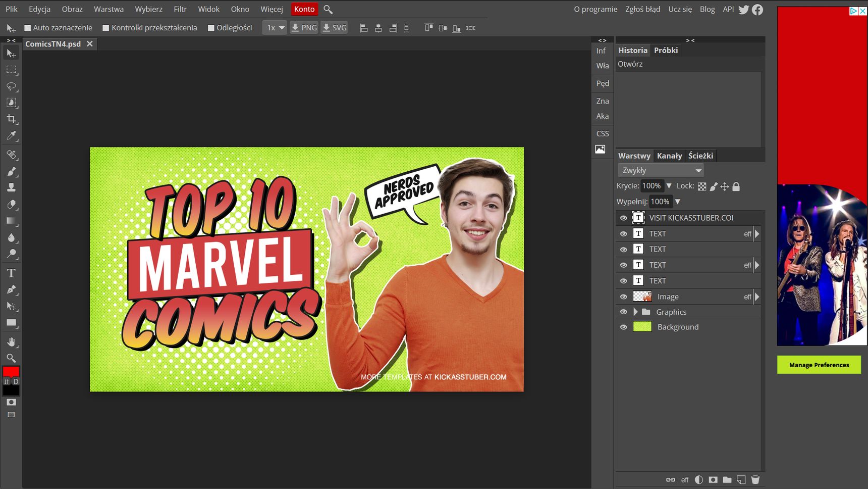This screenshot has width=868, height=489.
Task: Open the Zwykły blend mode dropdown
Action: tap(660, 171)
